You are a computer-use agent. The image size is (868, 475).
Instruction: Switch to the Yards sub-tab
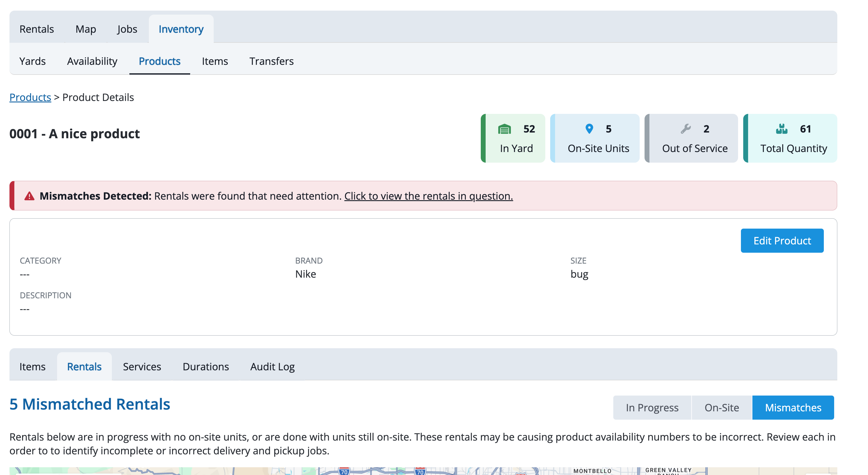32,61
